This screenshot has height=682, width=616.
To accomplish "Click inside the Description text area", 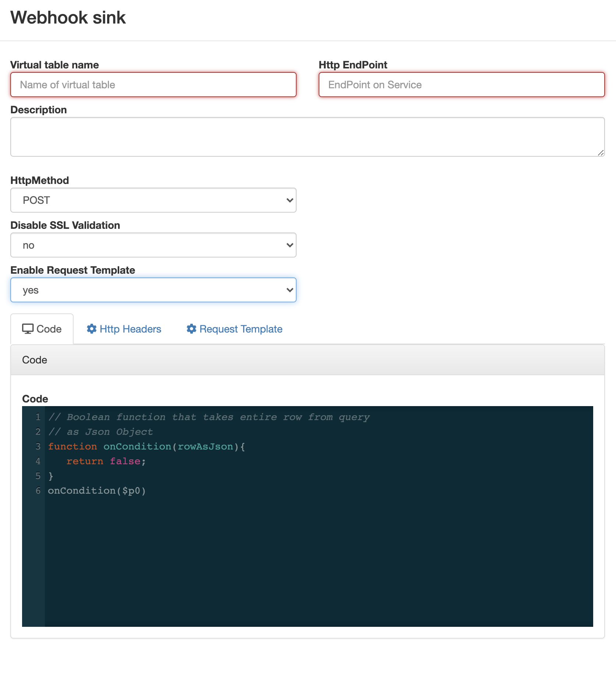I will [x=307, y=137].
